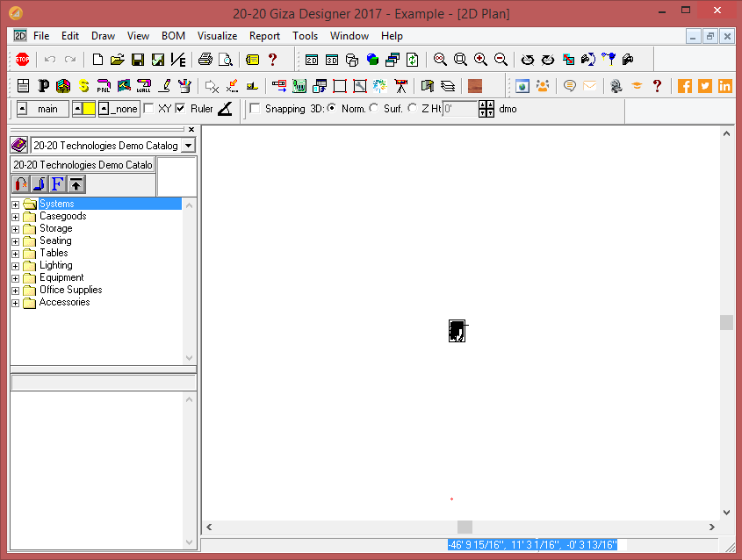742x560 pixels.
Task: Save the drawing with floppy disk icon
Action: point(138,60)
